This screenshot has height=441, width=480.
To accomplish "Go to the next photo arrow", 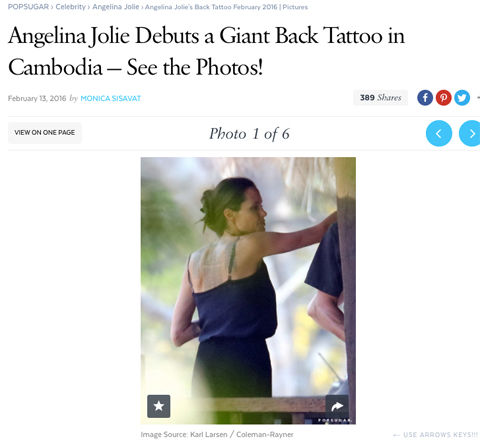I will 470,133.
